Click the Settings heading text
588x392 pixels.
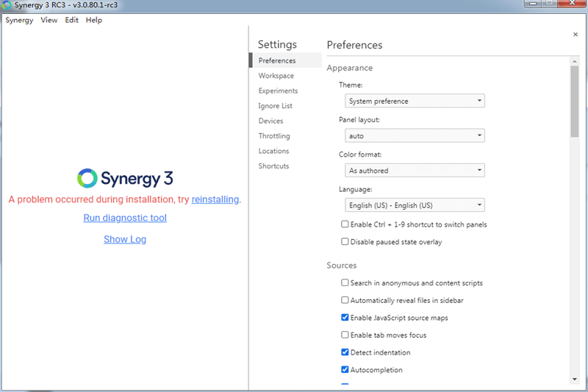click(277, 44)
